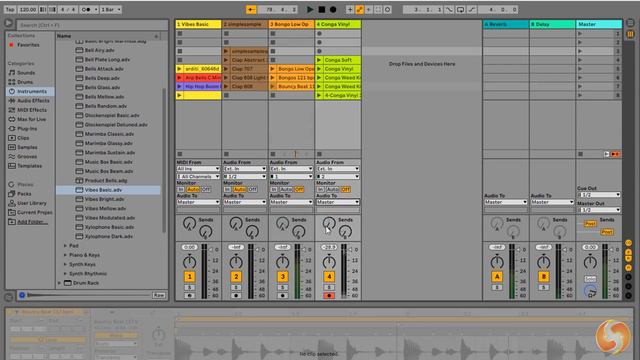Start playback with the transport Play button
The height and width of the screenshot is (360, 640).
pyautogui.click(x=310, y=9)
